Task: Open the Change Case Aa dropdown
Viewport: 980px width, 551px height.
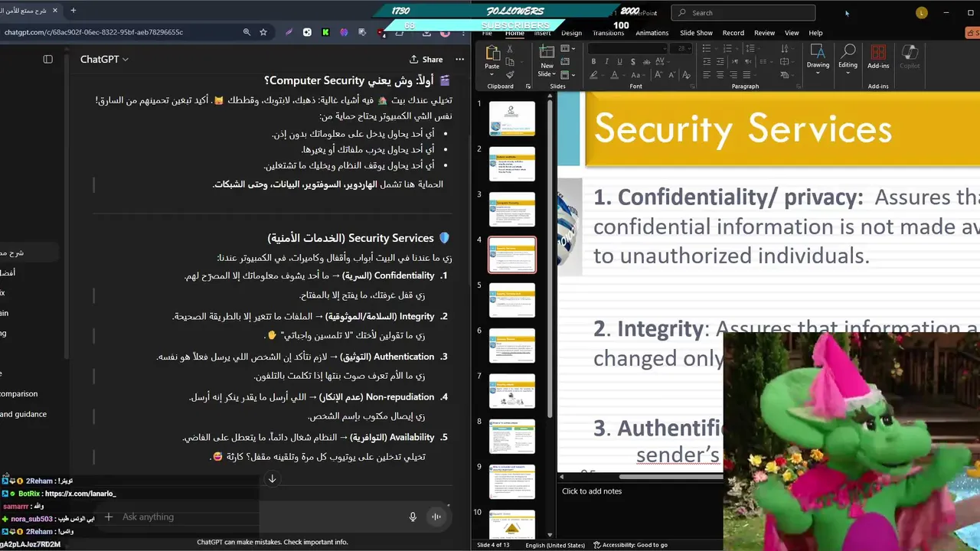Action: (638, 75)
